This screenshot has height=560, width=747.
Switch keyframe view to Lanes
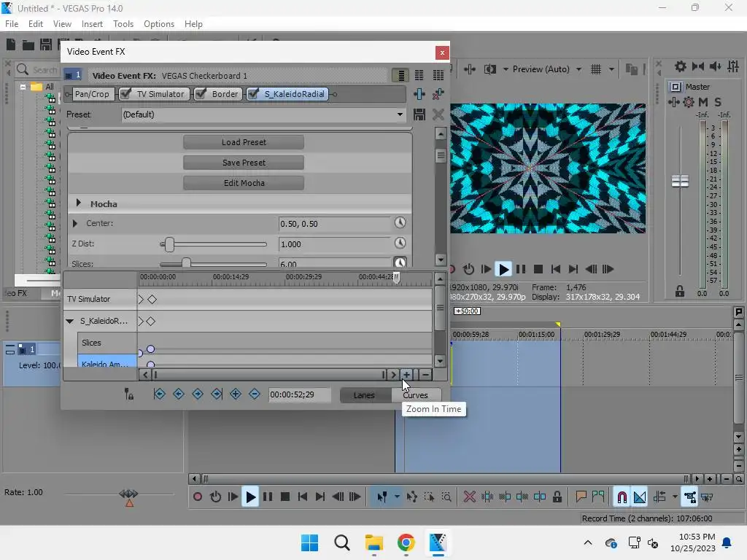click(365, 395)
